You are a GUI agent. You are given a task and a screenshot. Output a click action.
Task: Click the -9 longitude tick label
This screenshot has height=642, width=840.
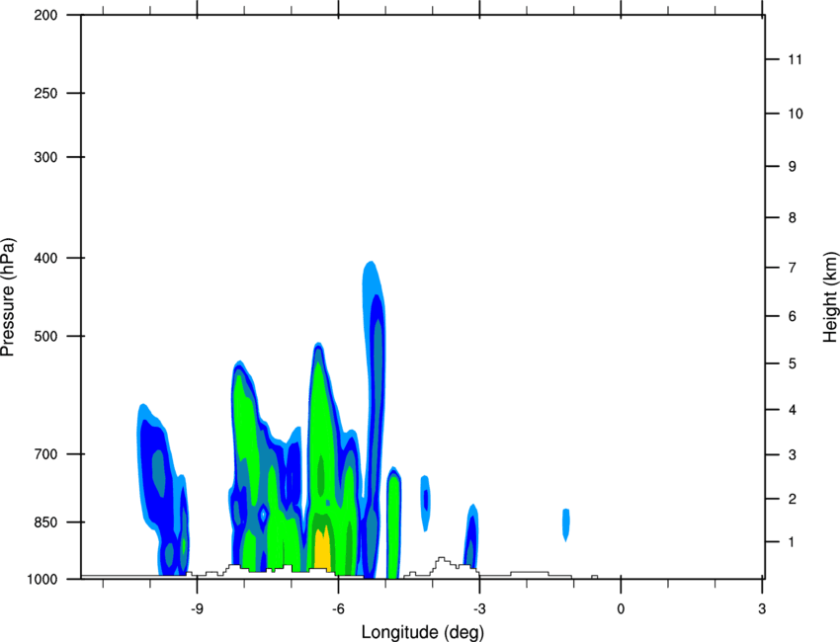(x=197, y=608)
